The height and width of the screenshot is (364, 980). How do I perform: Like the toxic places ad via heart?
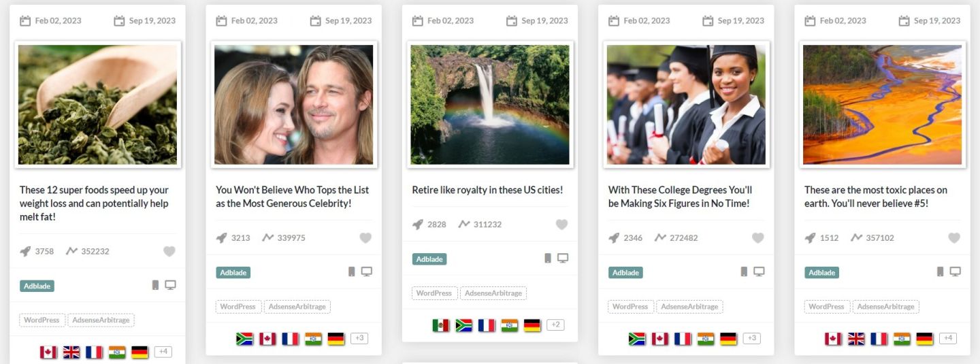pos(954,237)
